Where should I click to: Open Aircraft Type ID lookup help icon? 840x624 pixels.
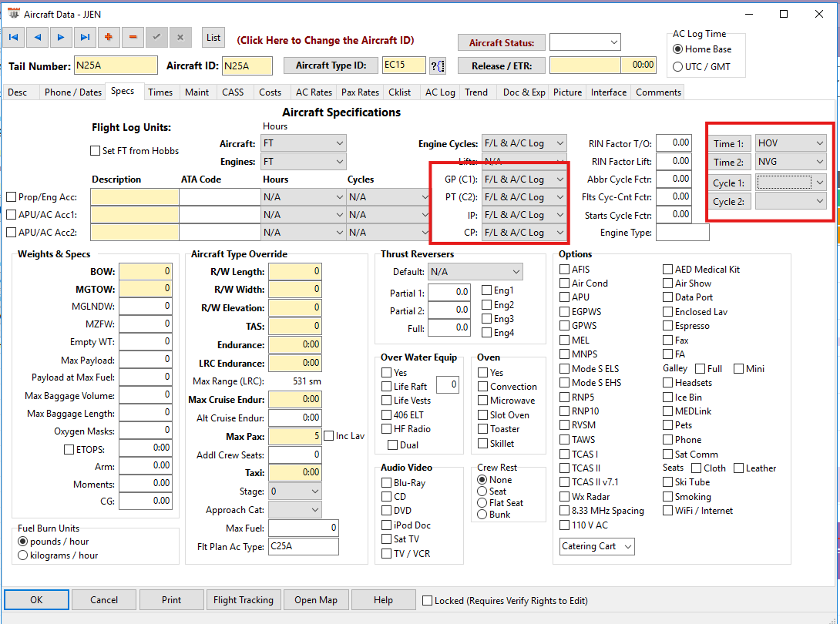click(x=438, y=66)
